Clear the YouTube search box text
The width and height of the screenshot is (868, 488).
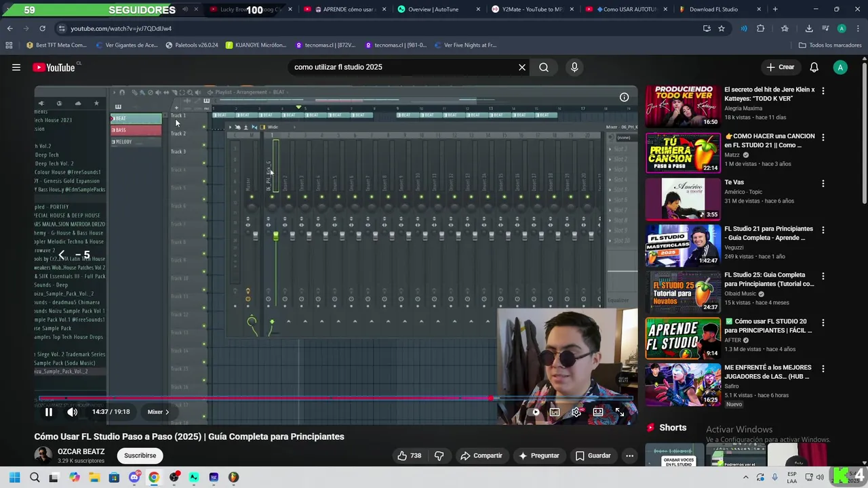click(522, 67)
